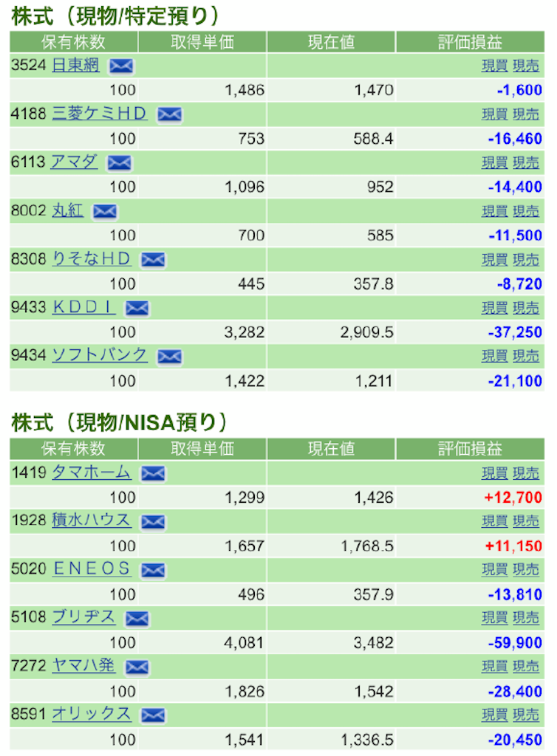Open the 三菱ケミHD stock link
The height and width of the screenshot is (756, 557).
99,113
